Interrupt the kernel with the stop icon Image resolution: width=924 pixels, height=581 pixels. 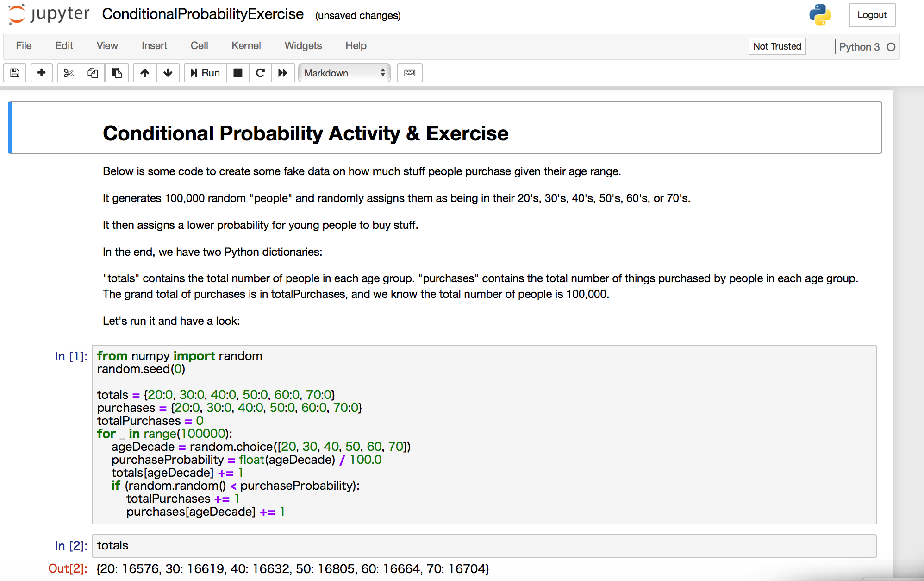[x=238, y=73]
